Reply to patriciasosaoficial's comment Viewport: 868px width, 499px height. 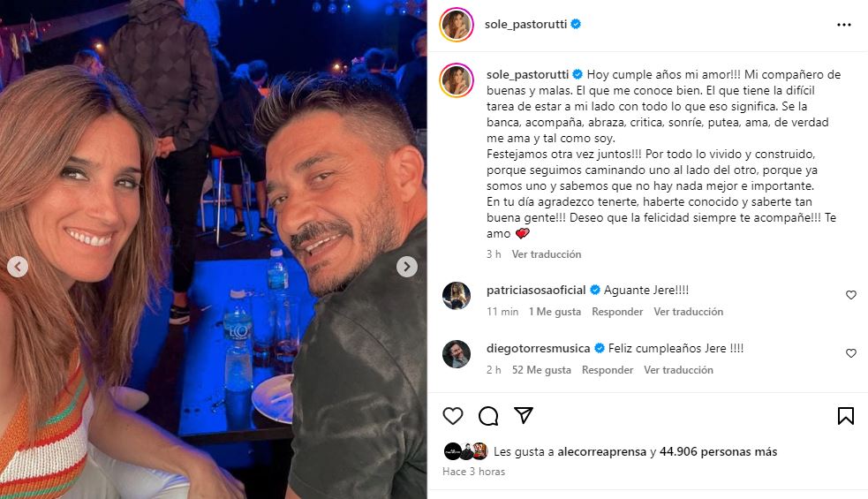(x=617, y=312)
